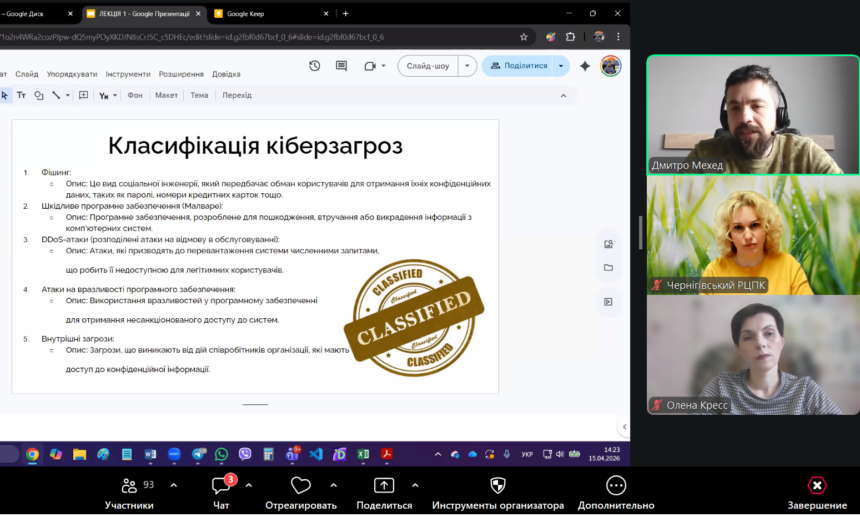Click the Класифікація кіберзагроз slide title
The width and height of the screenshot is (860, 532).
[x=255, y=146]
